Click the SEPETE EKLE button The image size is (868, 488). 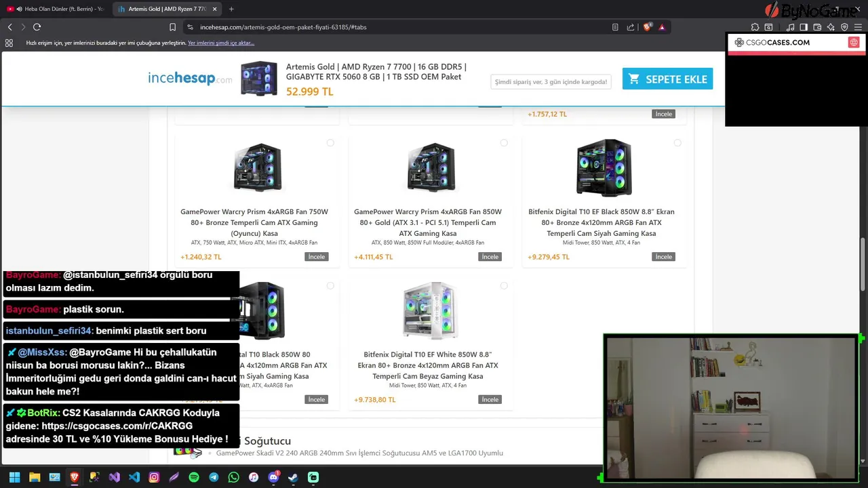(x=667, y=79)
